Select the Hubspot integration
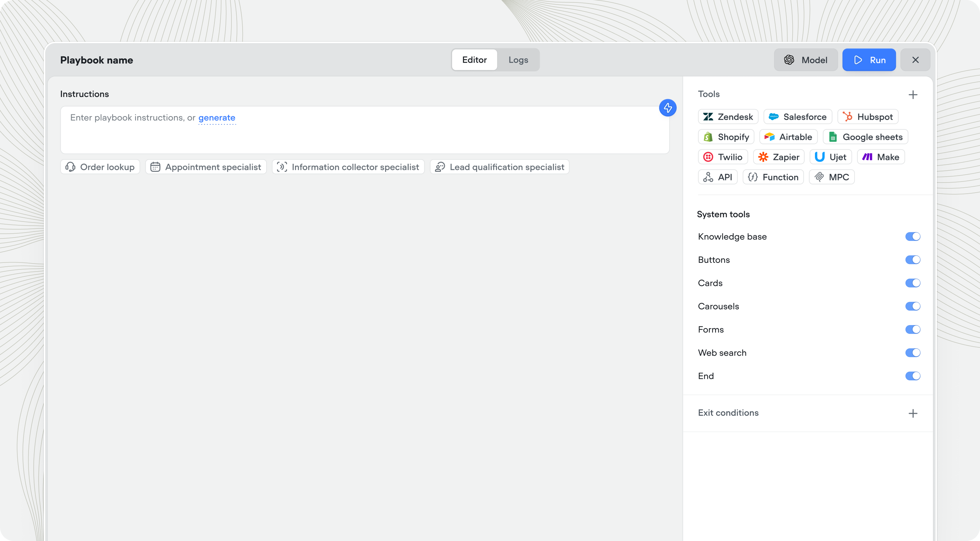This screenshot has width=980, height=541. (868, 117)
